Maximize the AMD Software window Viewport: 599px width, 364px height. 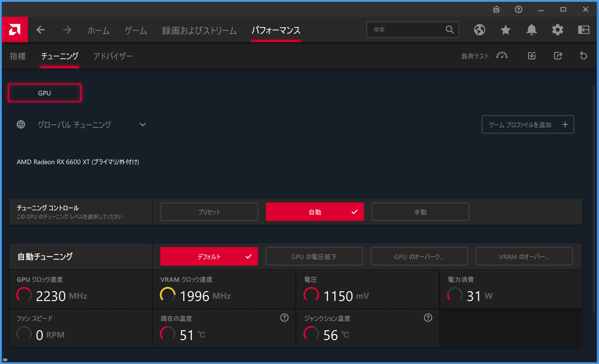[563, 10]
